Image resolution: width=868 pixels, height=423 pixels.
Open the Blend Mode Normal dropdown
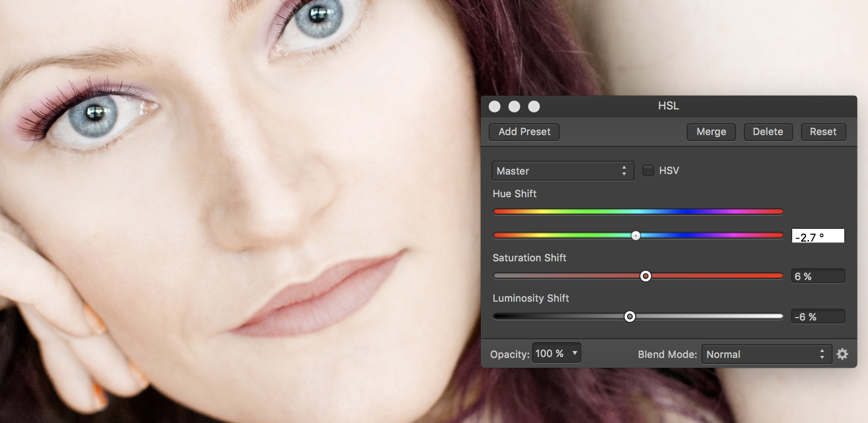766,354
